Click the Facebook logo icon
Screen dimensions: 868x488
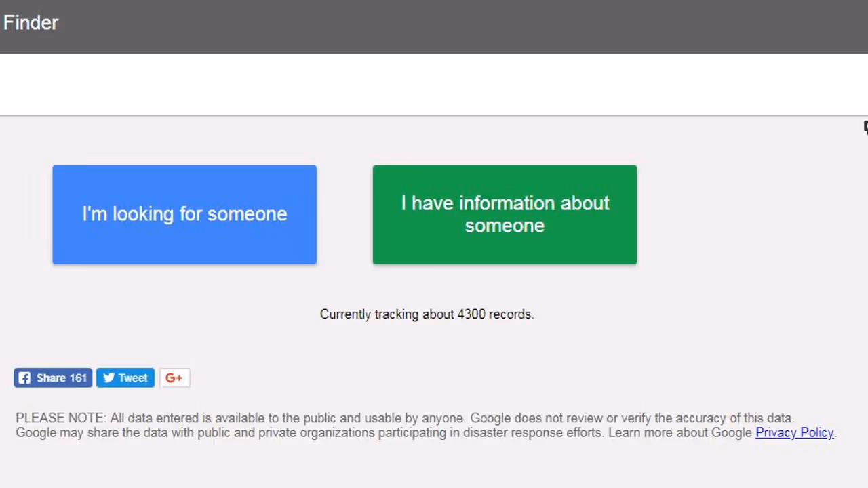[x=24, y=378]
